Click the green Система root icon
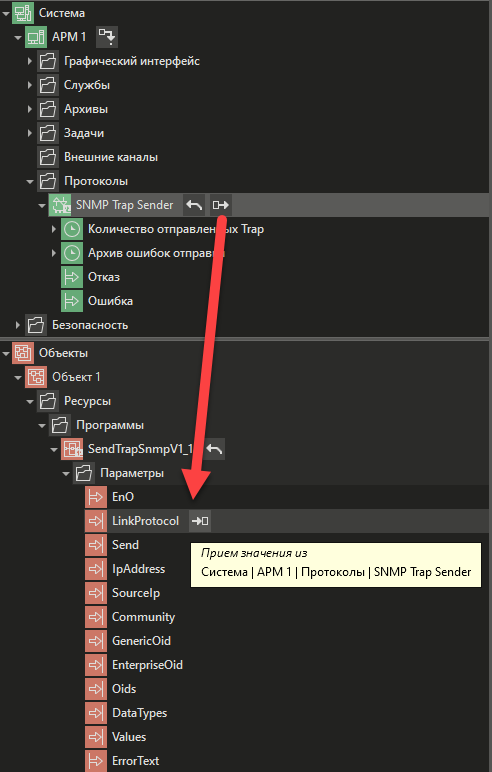Image resolution: width=492 pixels, height=772 pixels. 23,13
